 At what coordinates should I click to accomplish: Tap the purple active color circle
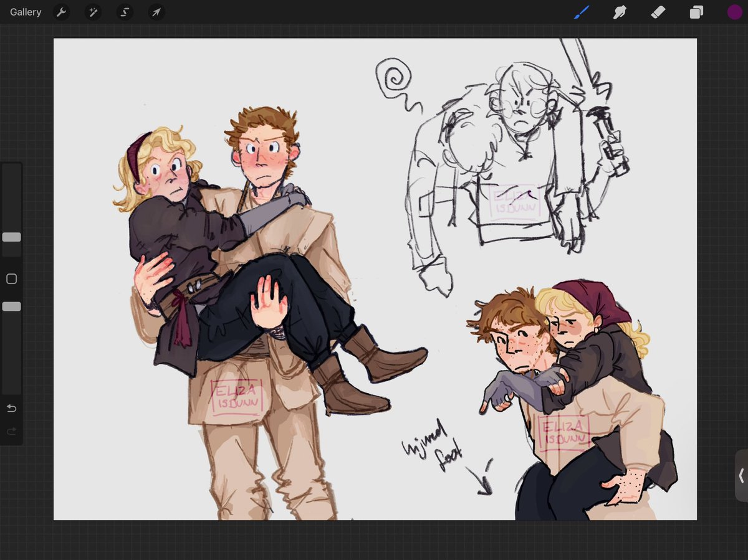(735, 12)
